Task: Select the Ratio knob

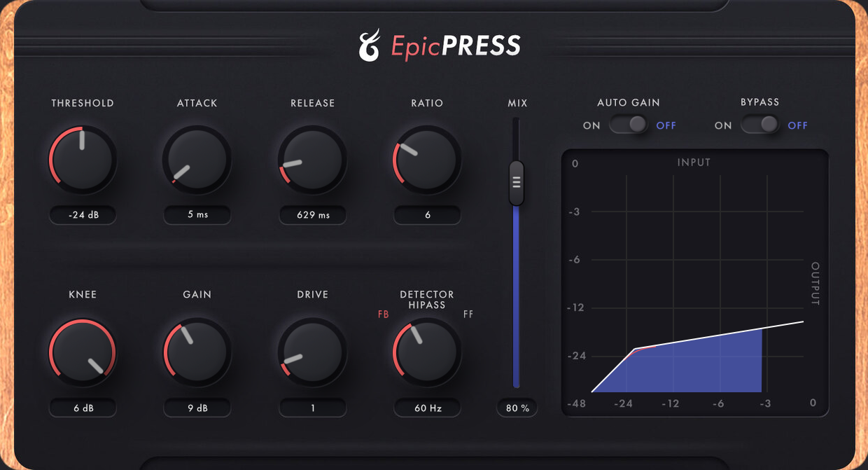Action: coord(427,160)
